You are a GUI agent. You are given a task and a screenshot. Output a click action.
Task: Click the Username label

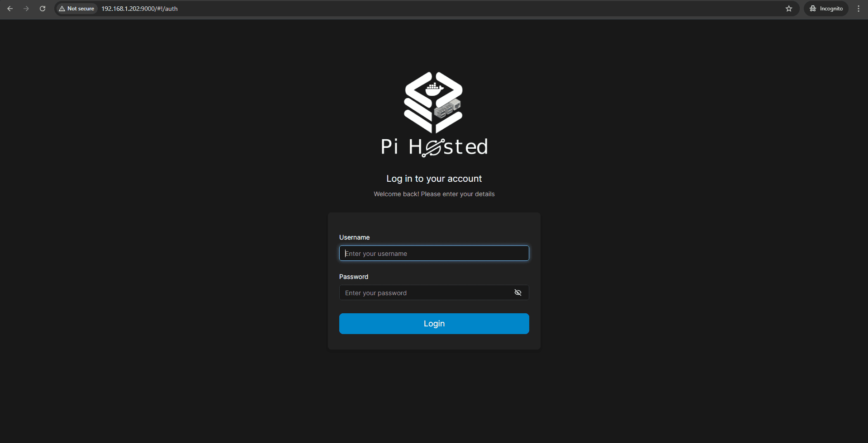354,237
